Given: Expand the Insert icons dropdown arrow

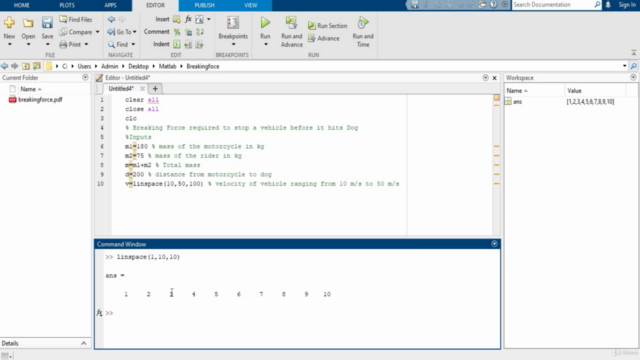Looking at the screenshot, I should click(x=209, y=19).
